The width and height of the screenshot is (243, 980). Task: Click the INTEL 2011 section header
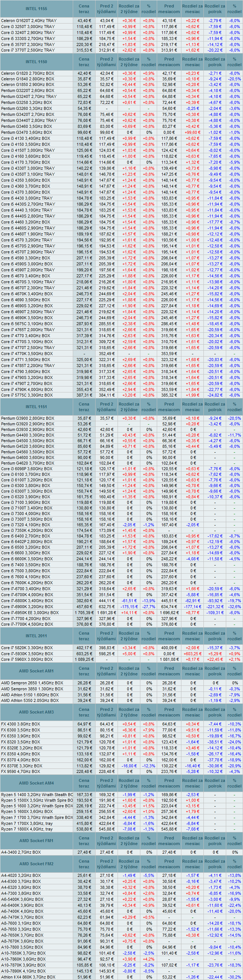[x=37, y=636]
